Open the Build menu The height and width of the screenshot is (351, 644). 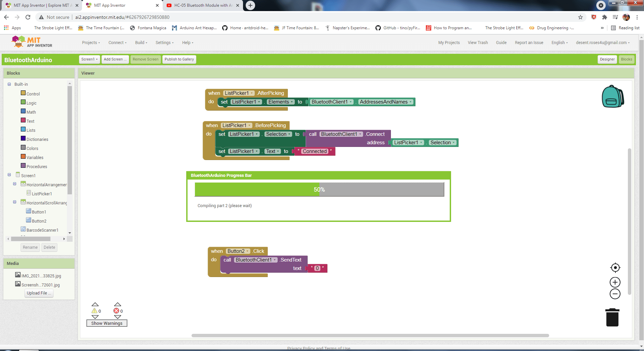(x=141, y=43)
